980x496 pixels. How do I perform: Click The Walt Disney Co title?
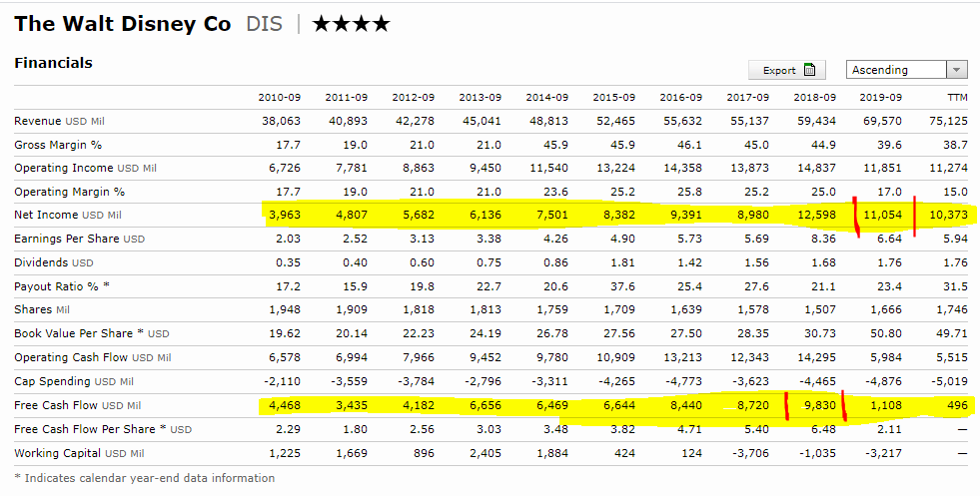pyautogui.click(x=122, y=24)
